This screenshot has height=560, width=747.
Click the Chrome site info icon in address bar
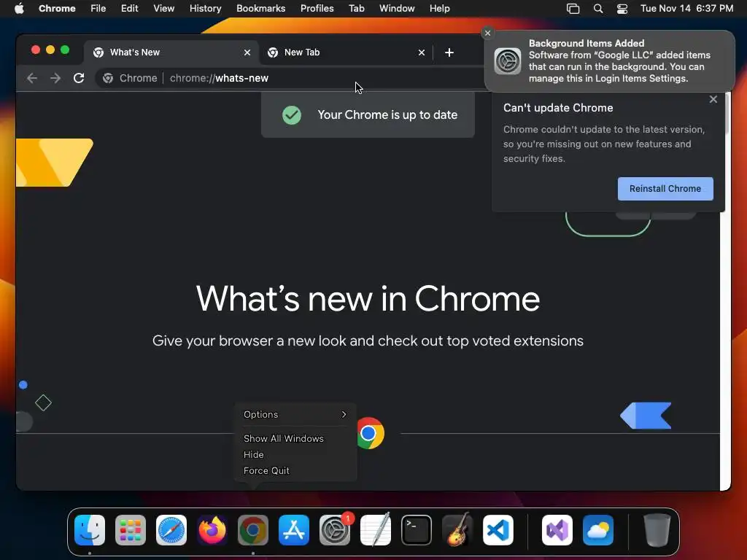[x=108, y=78]
